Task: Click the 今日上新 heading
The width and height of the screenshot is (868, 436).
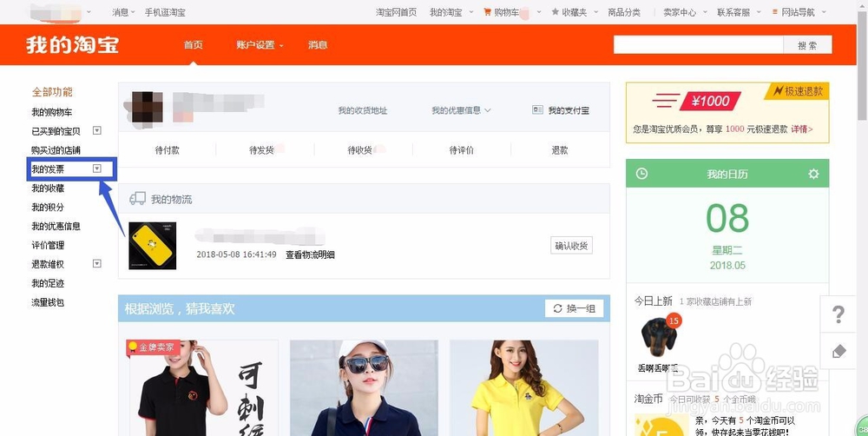Action: point(654,301)
